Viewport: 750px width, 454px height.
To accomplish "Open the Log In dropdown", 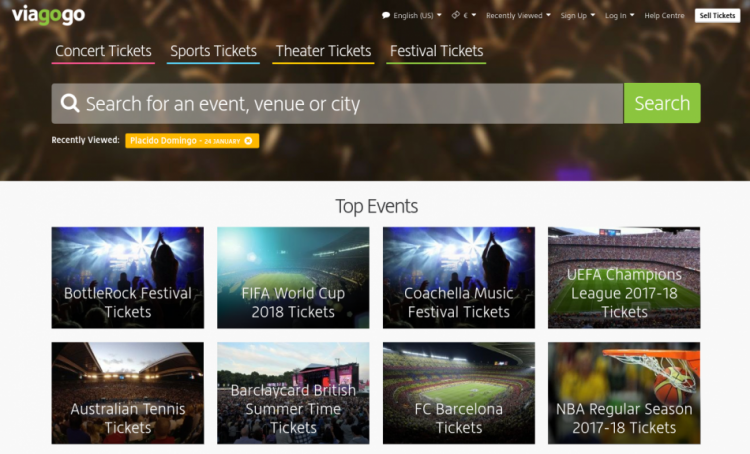I will point(619,16).
